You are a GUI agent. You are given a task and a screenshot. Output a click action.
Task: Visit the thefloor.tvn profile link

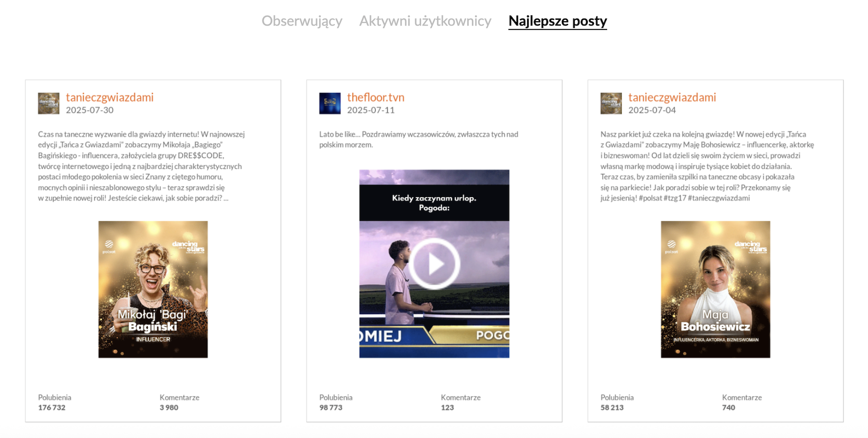[376, 97]
